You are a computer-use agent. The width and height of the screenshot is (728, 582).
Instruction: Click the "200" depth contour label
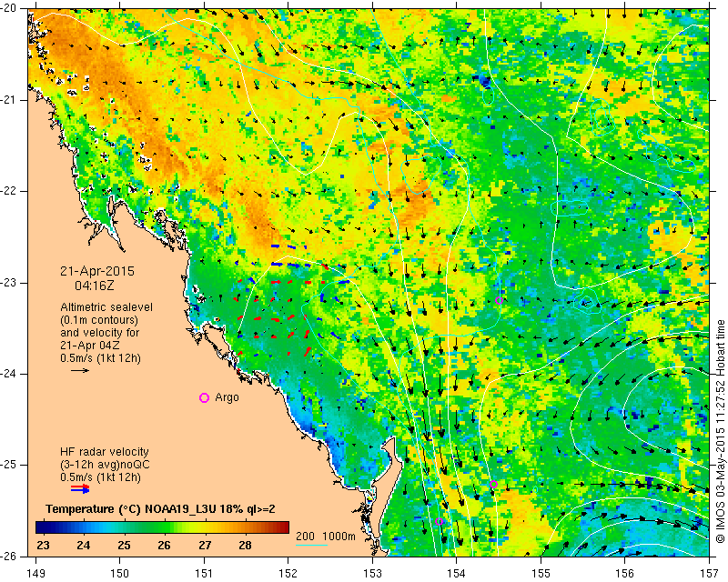pyautogui.click(x=305, y=536)
